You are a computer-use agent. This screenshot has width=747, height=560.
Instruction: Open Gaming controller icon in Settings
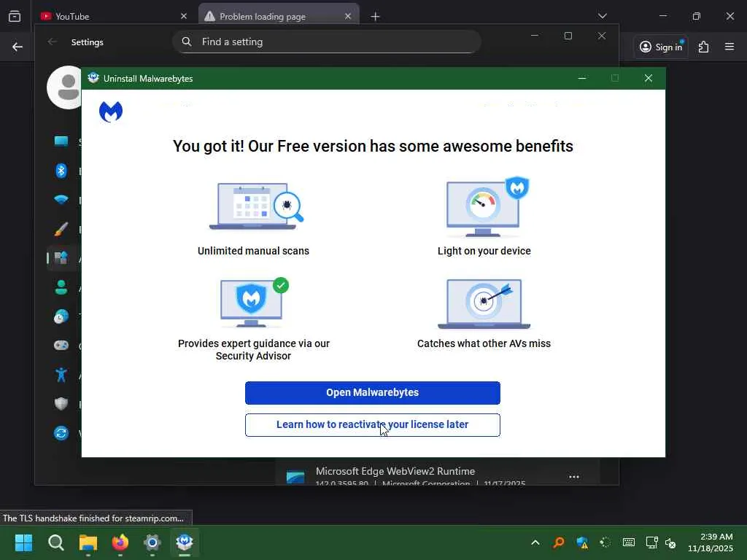pyautogui.click(x=61, y=346)
